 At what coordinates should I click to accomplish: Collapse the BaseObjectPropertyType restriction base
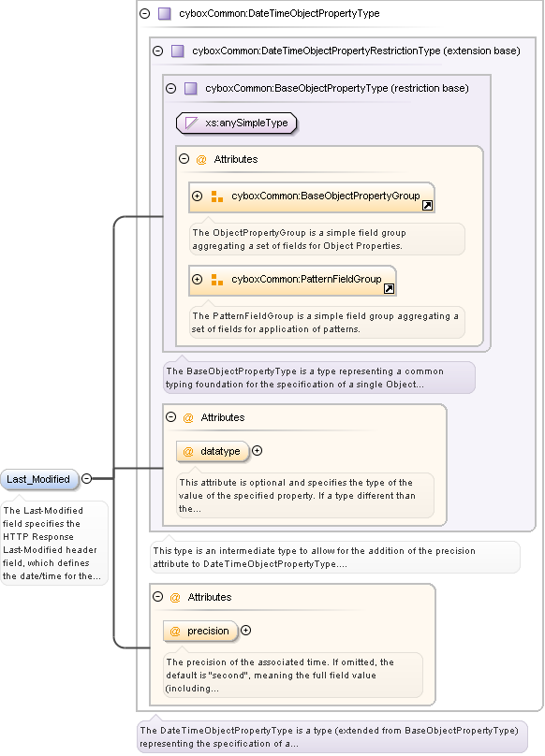(x=170, y=88)
